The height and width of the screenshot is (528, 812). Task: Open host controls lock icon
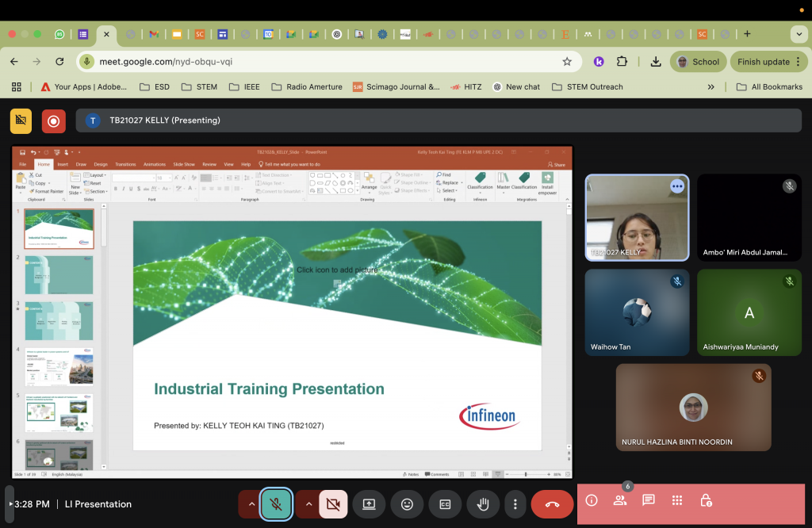pyautogui.click(x=705, y=500)
